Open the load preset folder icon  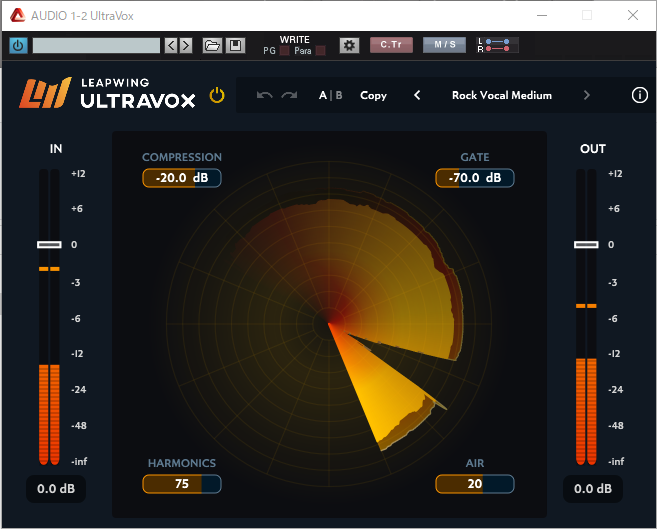pyautogui.click(x=212, y=45)
